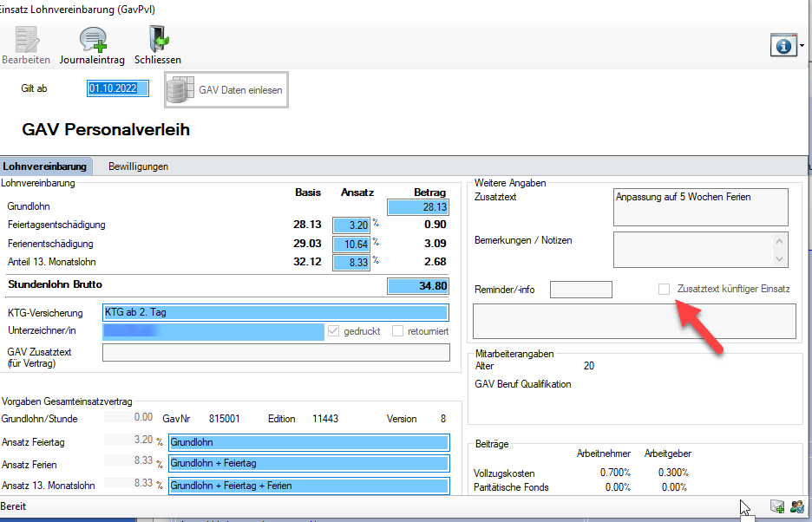Image resolution: width=812 pixels, height=522 pixels.
Task: Click large text box below Reminder/-info
Action: click(x=634, y=321)
